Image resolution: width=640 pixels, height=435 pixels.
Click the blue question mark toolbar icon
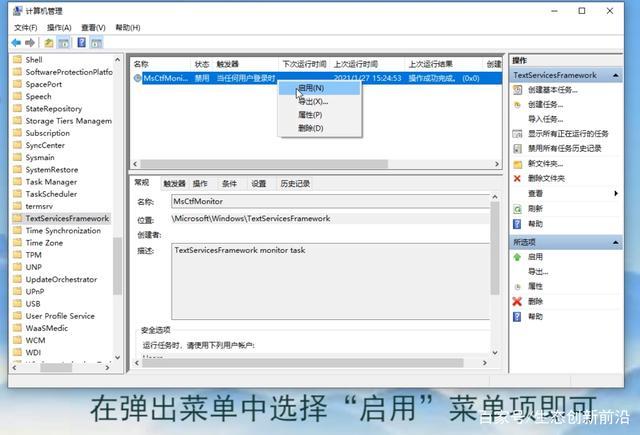(81, 43)
